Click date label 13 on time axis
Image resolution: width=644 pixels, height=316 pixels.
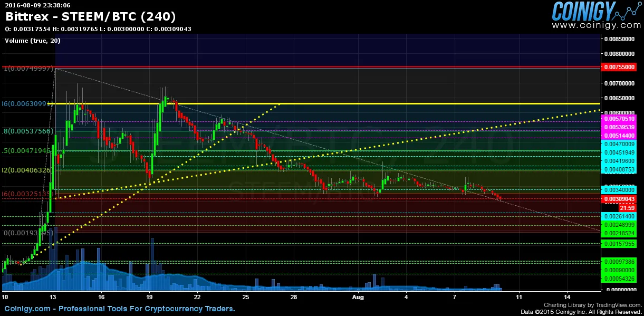53,296
